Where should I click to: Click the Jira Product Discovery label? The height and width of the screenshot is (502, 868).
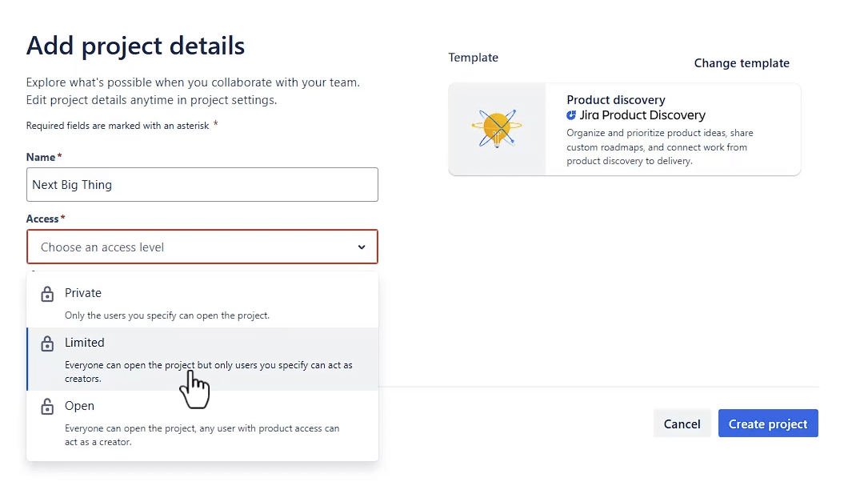coord(642,115)
